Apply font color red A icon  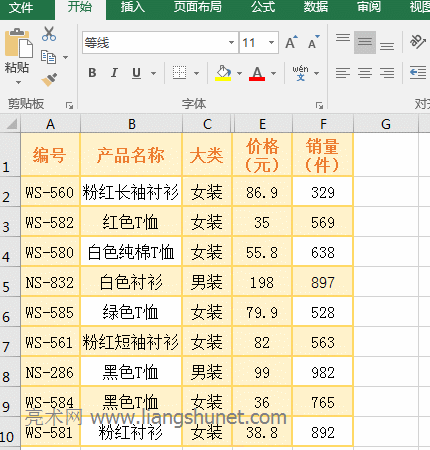click(257, 73)
